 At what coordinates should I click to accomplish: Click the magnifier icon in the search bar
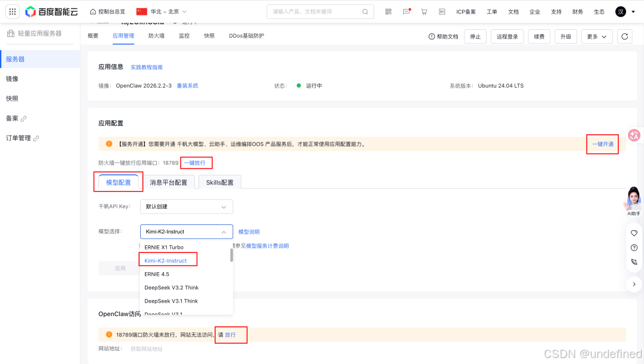tap(364, 11)
